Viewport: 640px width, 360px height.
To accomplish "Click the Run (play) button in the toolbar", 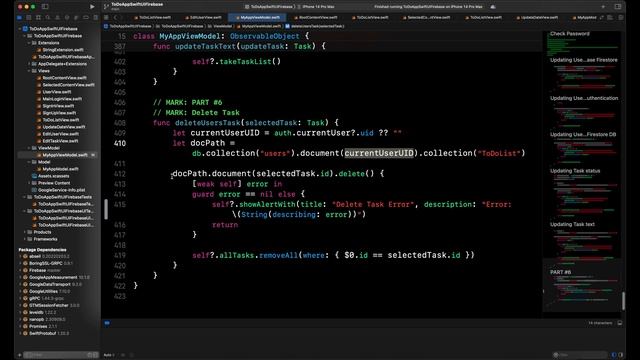I will pyautogui.click(x=92, y=7).
